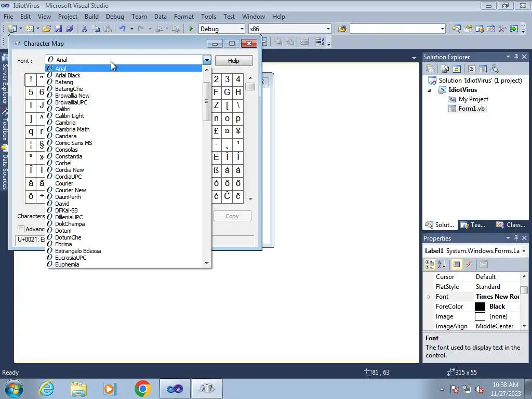Click the Open File folder icon
The width and height of the screenshot is (532, 399).
coord(46,29)
